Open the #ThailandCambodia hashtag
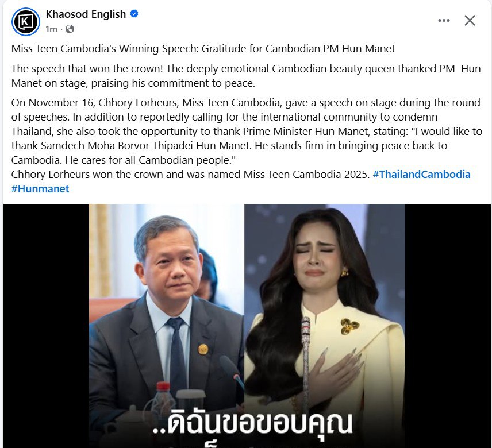 coord(421,174)
